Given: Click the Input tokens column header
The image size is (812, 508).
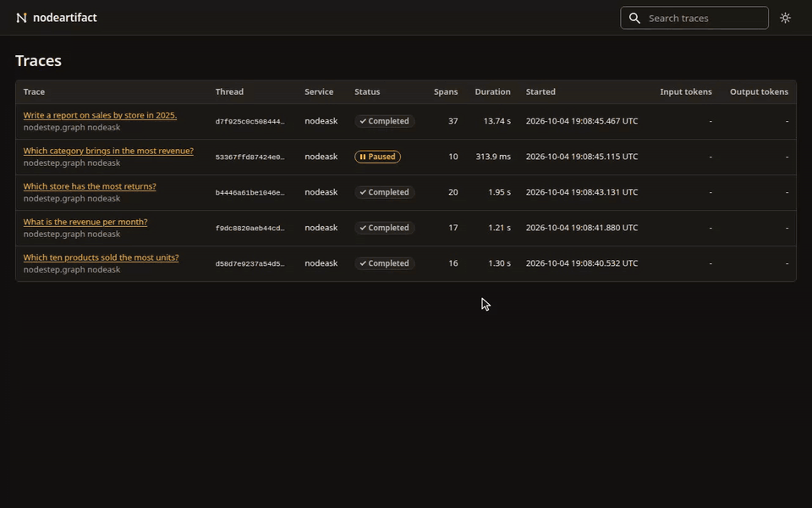Looking at the screenshot, I should point(686,91).
